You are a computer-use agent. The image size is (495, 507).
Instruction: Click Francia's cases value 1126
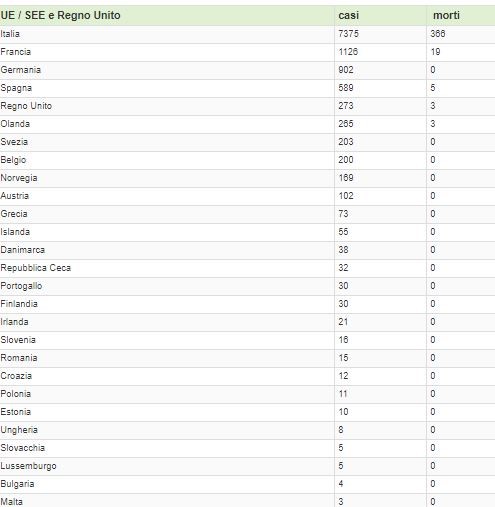coord(348,52)
